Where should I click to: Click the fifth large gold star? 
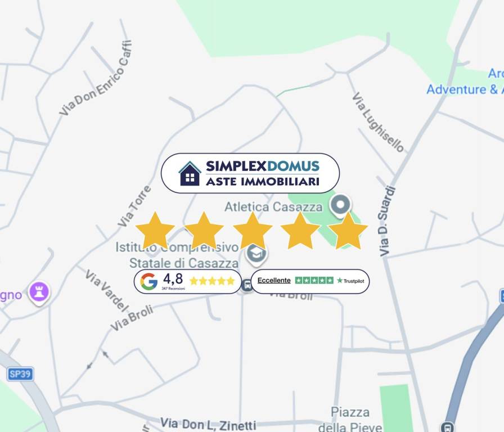click(x=348, y=230)
